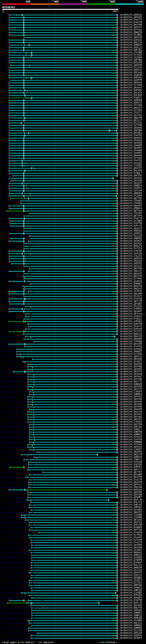Click the 442 end-position label
This screenshot has width=146, height=644.
click(x=115, y=11)
